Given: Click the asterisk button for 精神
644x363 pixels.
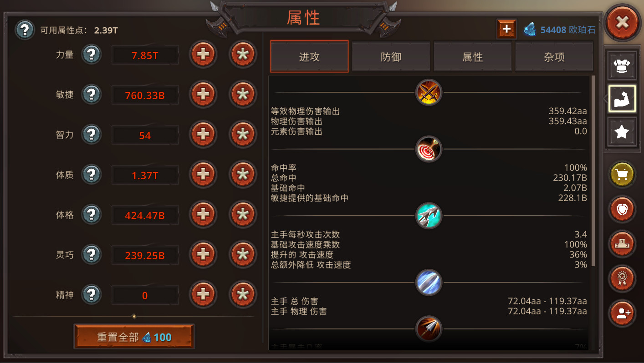Looking at the screenshot, I should [243, 295].
